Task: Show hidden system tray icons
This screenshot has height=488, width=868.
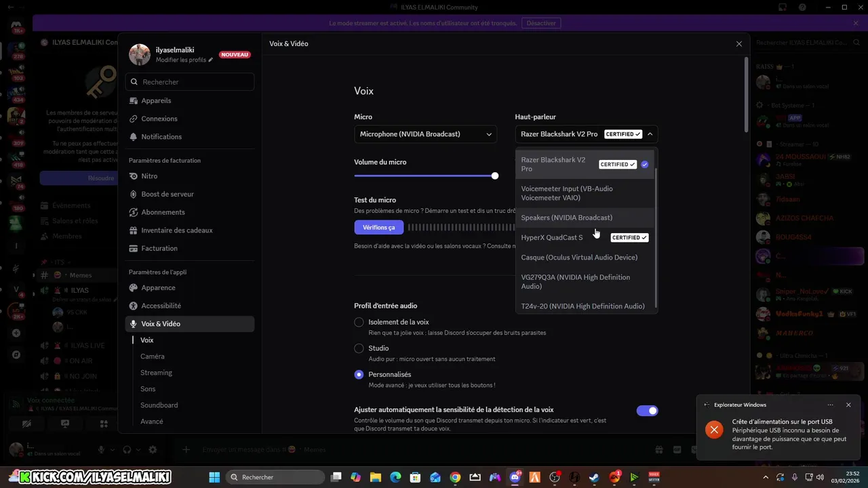Action: point(765,477)
